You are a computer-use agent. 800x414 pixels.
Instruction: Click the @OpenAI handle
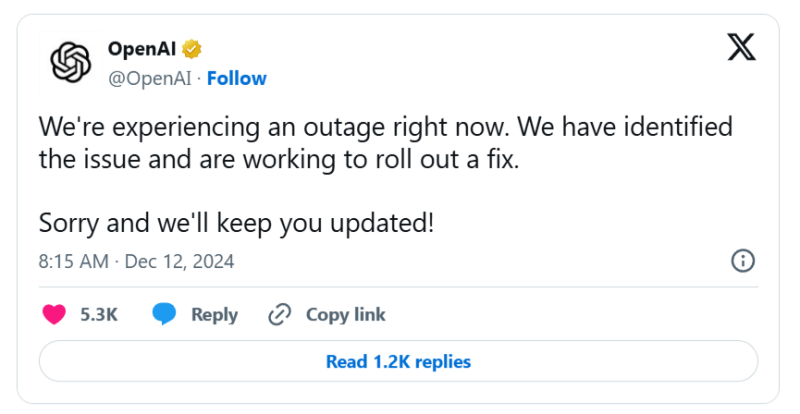pyautogui.click(x=150, y=78)
